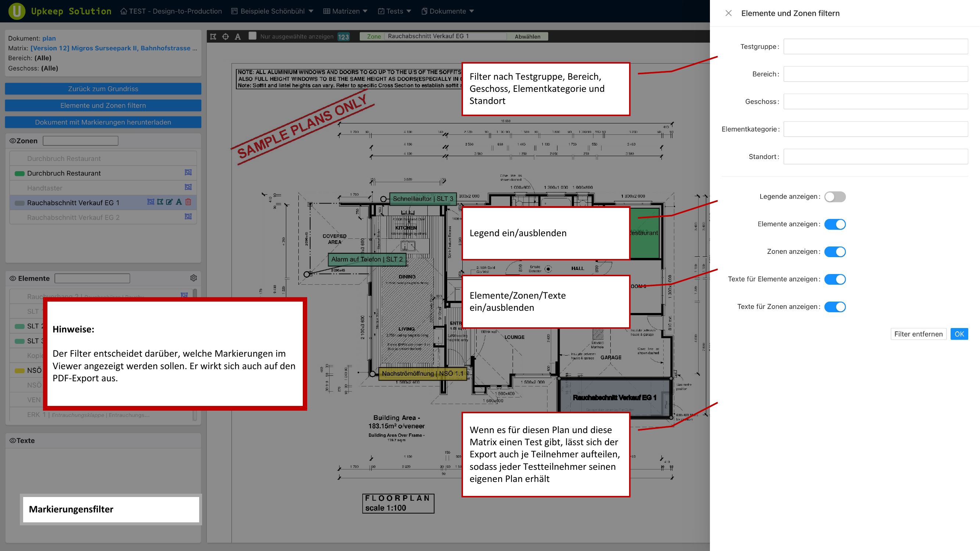Enable the Legende anzeigen switch
Image resolution: width=980 pixels, height=551 pixels.
tap(835, 197)
